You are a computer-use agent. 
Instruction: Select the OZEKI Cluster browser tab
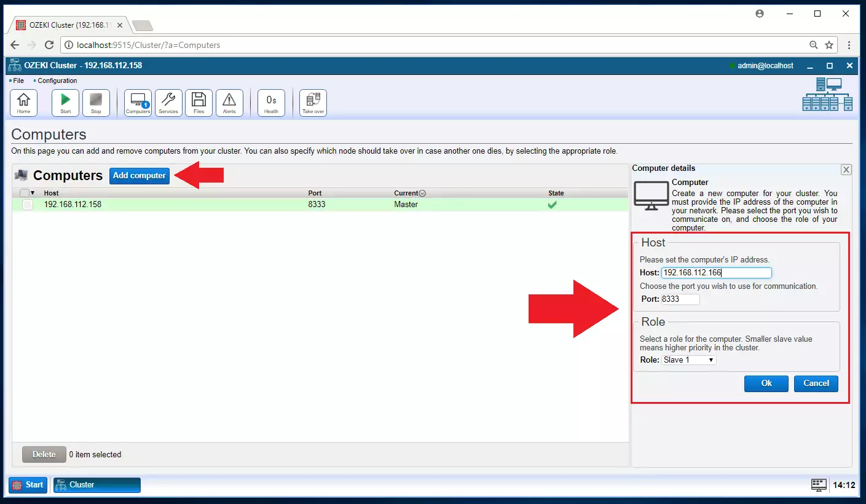70,25
